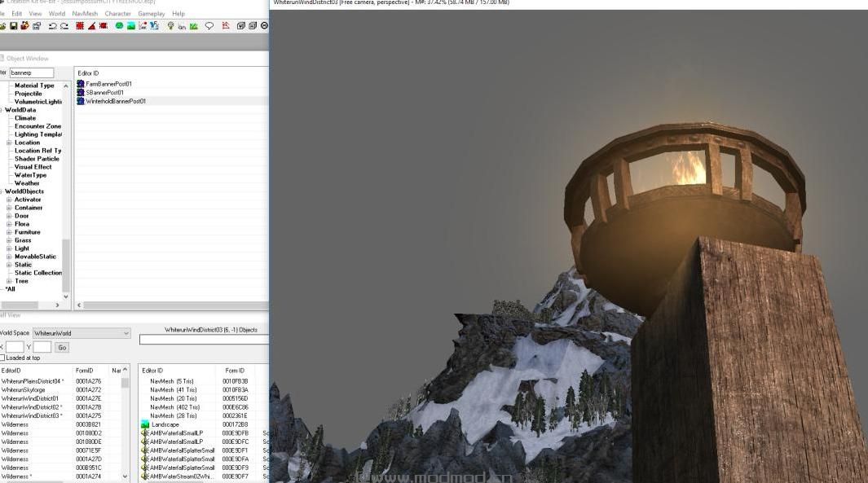The height and width of the screenshot is (483, 868).
Task: Select the WinterholdBannerPost01 row
Action: pos(172,101)
